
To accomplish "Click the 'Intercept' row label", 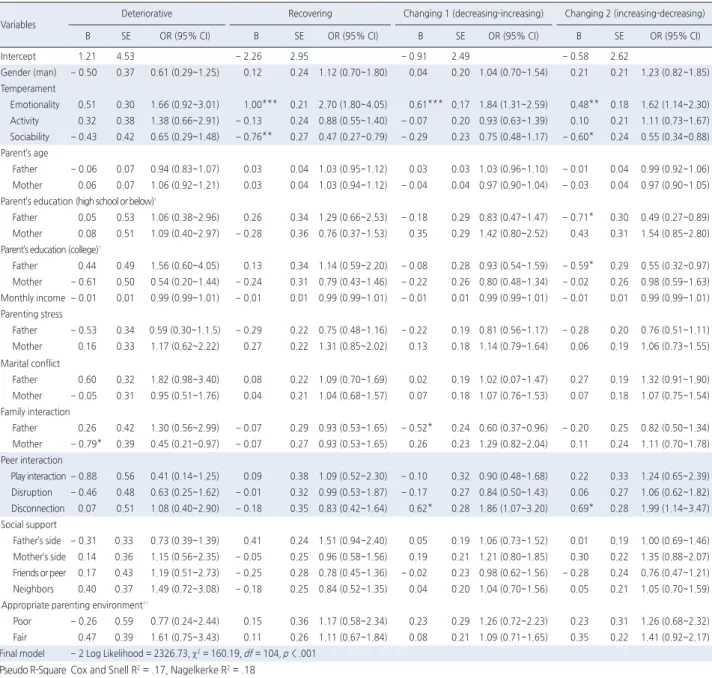I will click(x=18, y=56).
